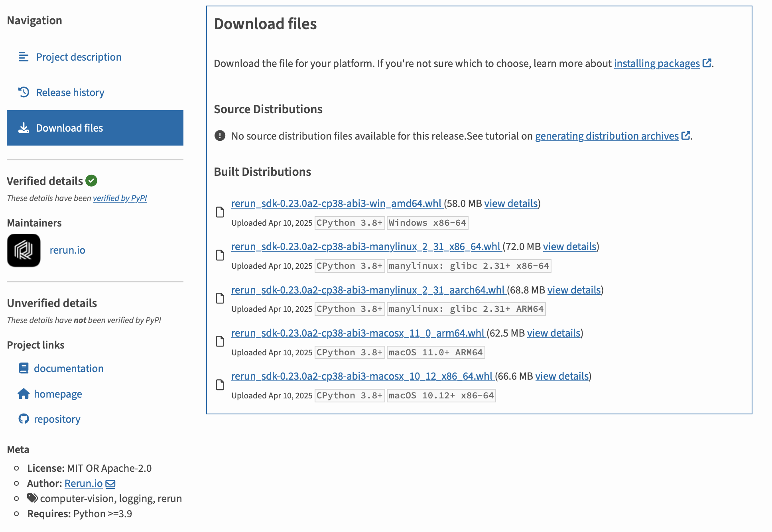Click the author email envelope icon
The image size is (772, 532).
coord(110,484)
